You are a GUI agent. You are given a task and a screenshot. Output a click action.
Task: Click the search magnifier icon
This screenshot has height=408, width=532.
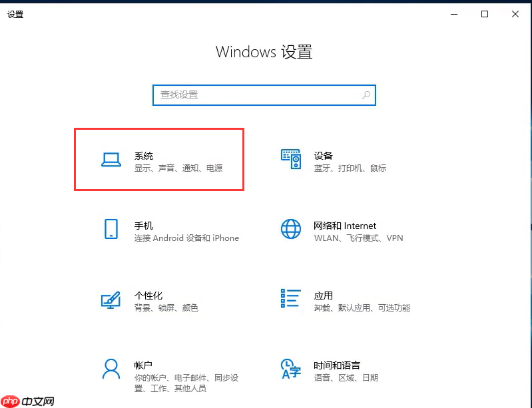366,95
